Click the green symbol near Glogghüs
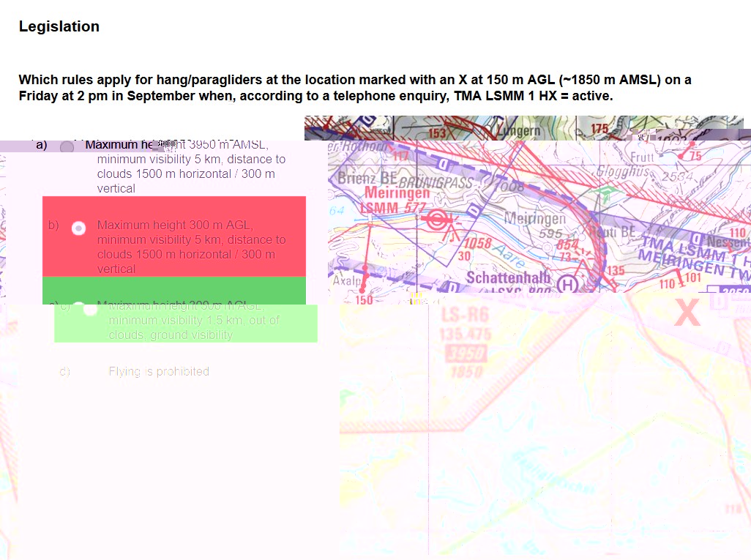The width and height of the screenshot is (751, 560). pos(605,193)
